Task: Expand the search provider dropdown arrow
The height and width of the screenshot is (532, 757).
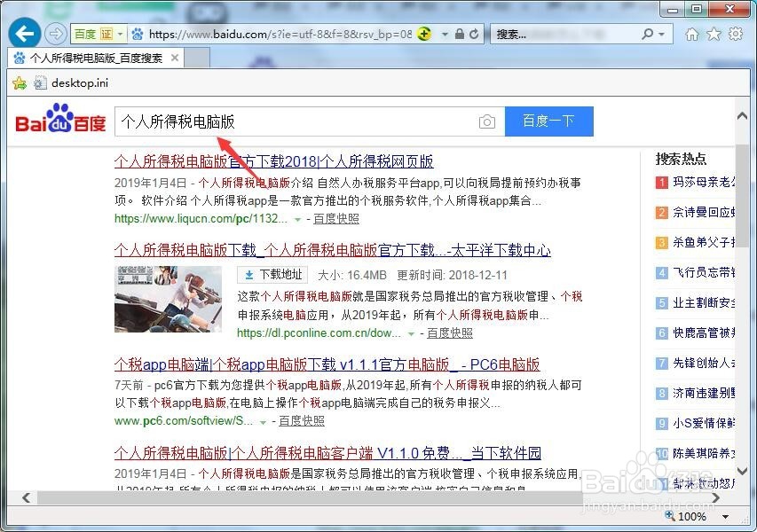Action: 662,35
